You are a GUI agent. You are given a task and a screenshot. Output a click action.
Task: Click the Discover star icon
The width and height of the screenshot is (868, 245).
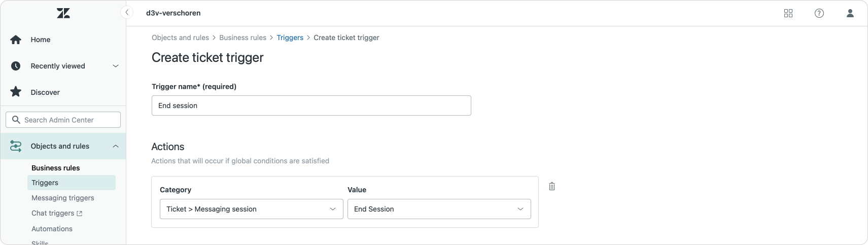16,92
